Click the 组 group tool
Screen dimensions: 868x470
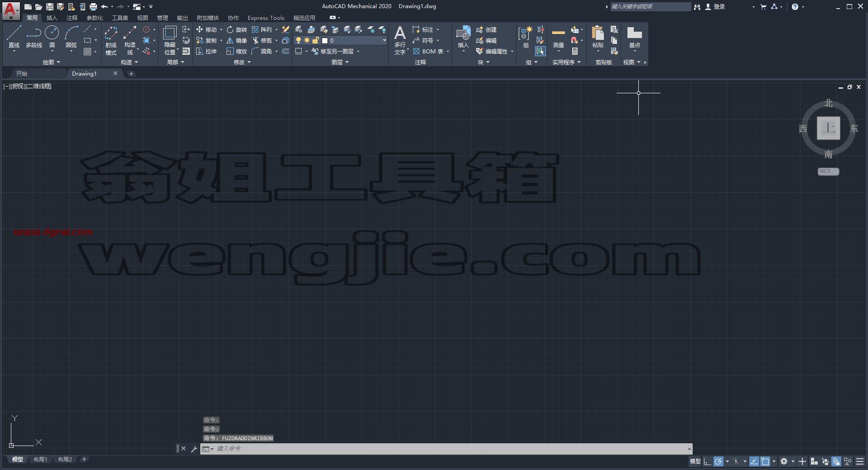(526, 37)
